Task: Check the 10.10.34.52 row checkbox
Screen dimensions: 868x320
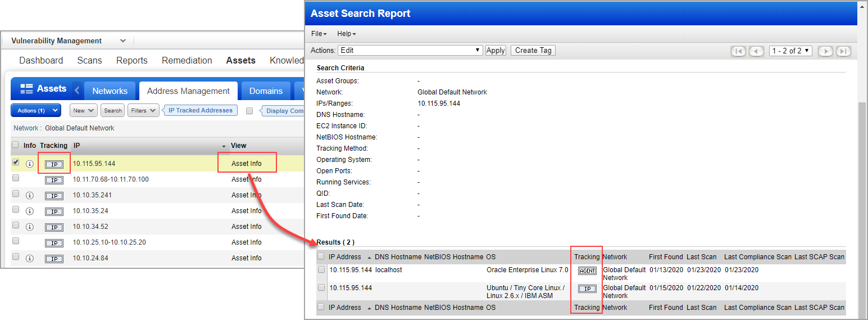Action: [x=16, y=225]
